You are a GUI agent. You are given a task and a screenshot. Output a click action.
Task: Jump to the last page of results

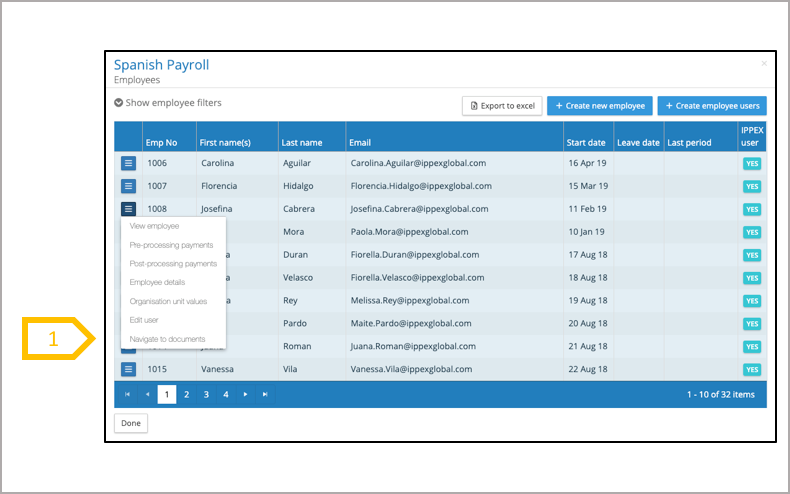point(265,395)
